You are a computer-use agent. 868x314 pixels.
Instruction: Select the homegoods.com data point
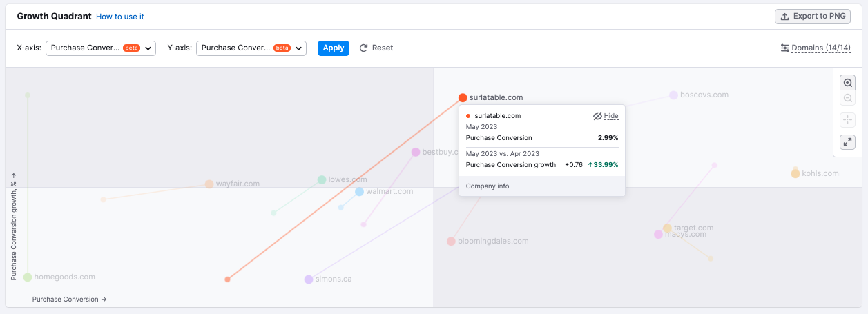(x=28, y=277)
